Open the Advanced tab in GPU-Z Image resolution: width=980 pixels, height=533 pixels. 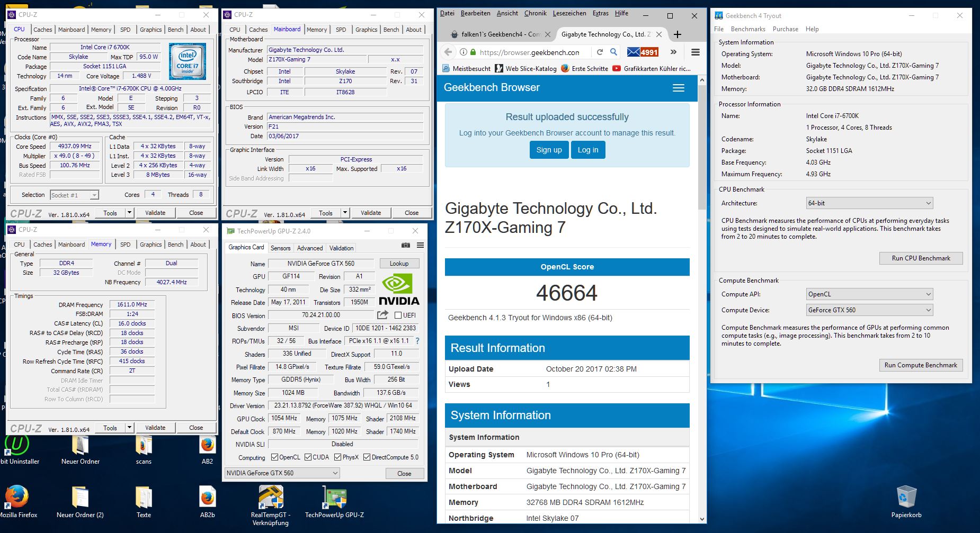point(310,248)
